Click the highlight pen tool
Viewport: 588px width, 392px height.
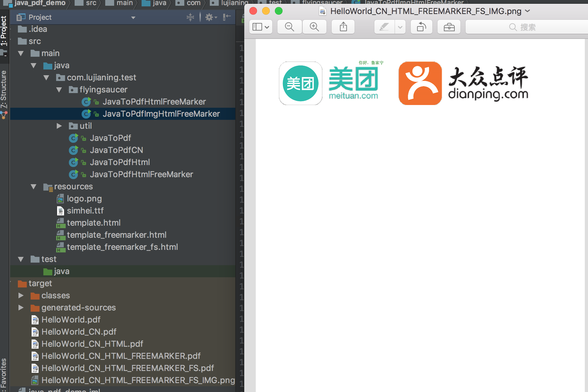coord(384,27)
